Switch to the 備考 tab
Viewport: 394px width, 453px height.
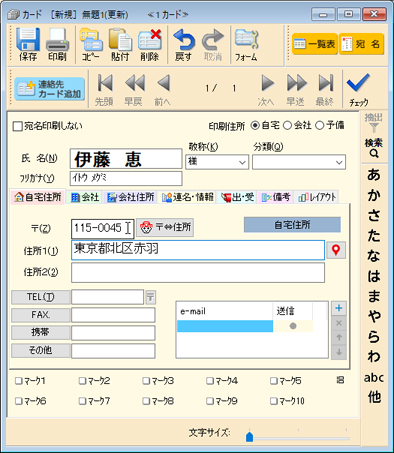(x=275, y=197)
